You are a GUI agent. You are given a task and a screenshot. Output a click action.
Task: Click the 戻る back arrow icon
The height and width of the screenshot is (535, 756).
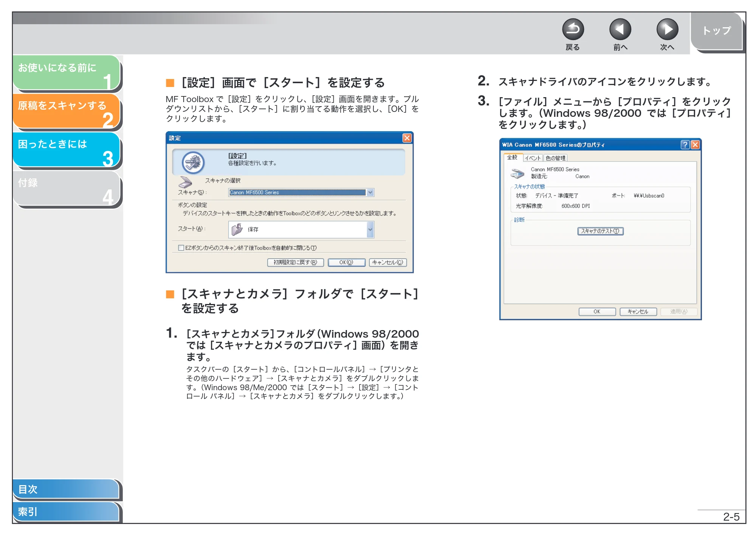573,29
